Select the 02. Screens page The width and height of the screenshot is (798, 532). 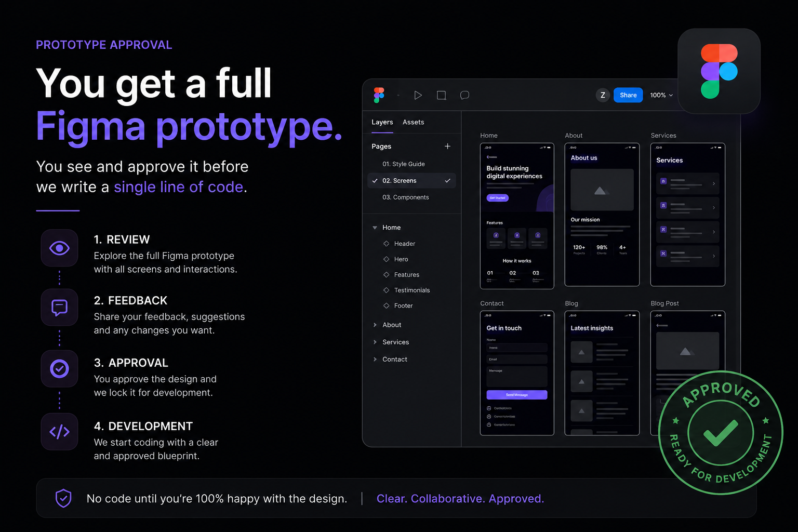pyautogui.click(x=411, y=181)
